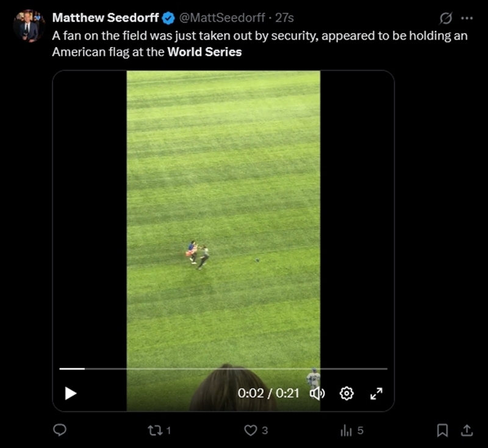Screen dimensions: 488x448
Task: Open Matthew Seedorff's profile picture
Action: click(x=29, y=26)
